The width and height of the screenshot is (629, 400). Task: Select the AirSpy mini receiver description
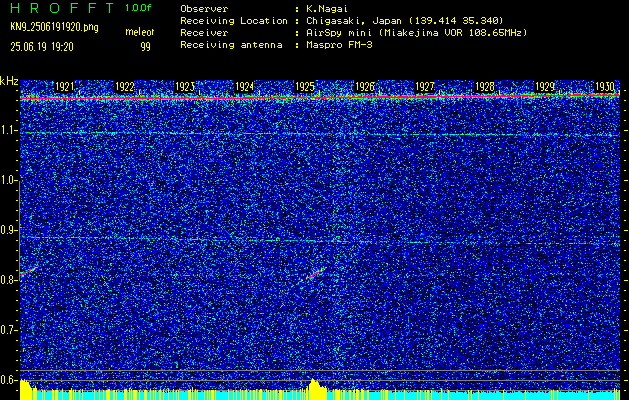click(416, 33)
